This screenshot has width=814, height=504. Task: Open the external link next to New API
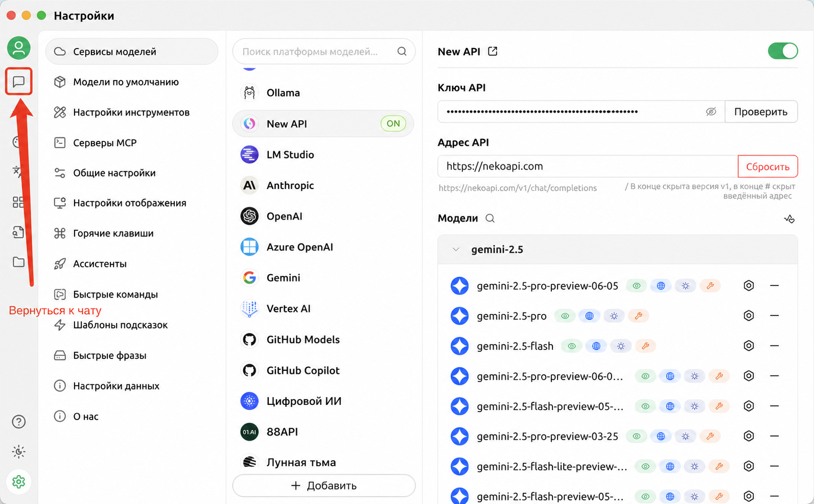click(493, 51)
